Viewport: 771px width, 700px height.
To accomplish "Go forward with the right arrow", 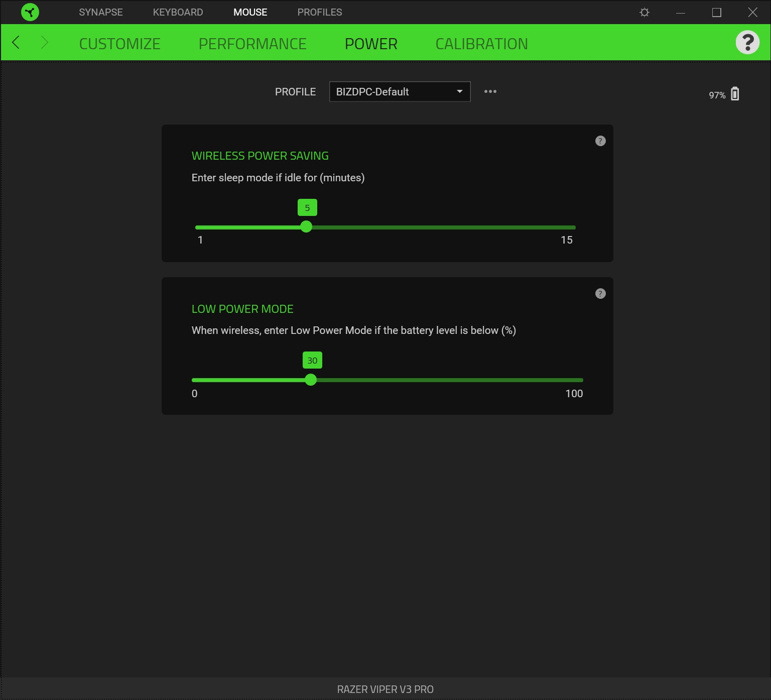I will tap(44, 43).
